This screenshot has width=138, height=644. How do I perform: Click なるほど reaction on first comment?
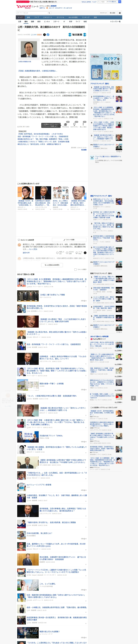tap(70, 253)
